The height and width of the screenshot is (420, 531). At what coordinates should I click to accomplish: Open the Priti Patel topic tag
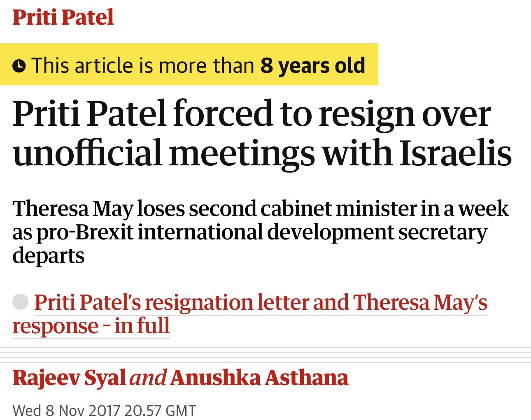coord(63,17)
